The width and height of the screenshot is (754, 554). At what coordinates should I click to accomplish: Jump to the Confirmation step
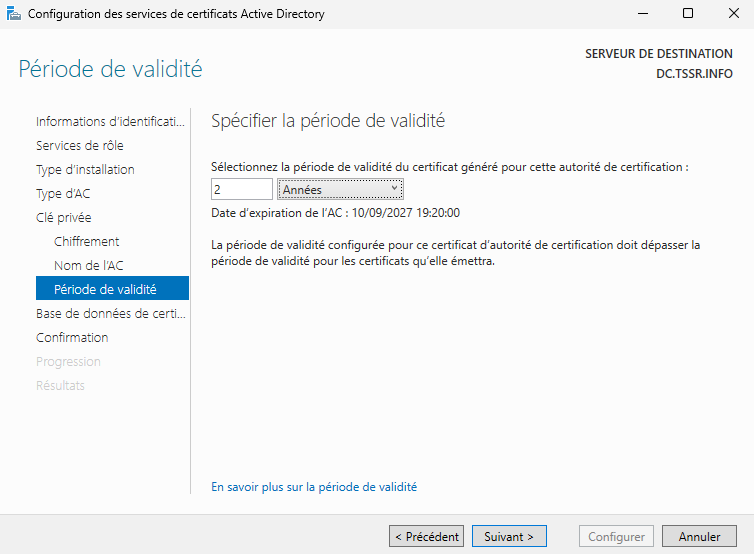click(72, 338)
